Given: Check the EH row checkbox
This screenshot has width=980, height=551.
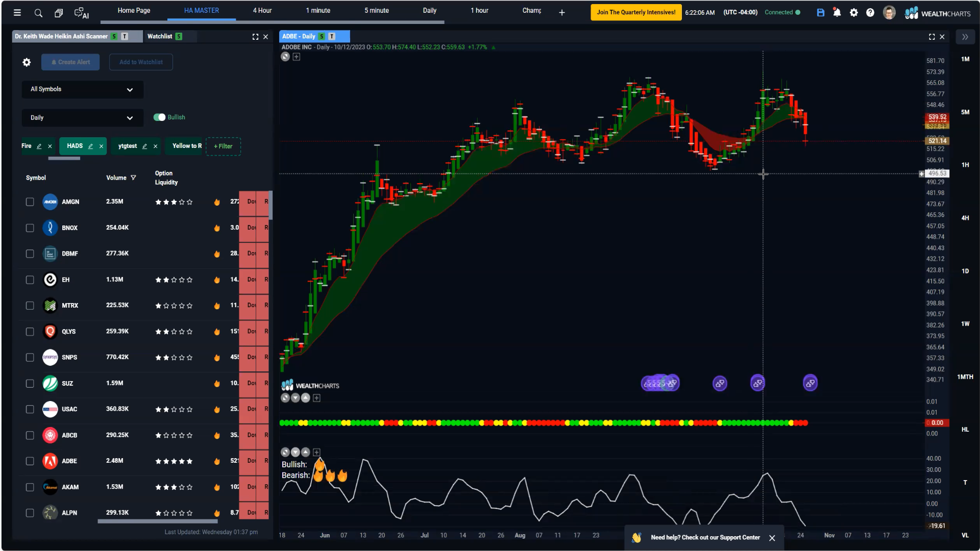Looking at the screenshot, I should point(30,280).
